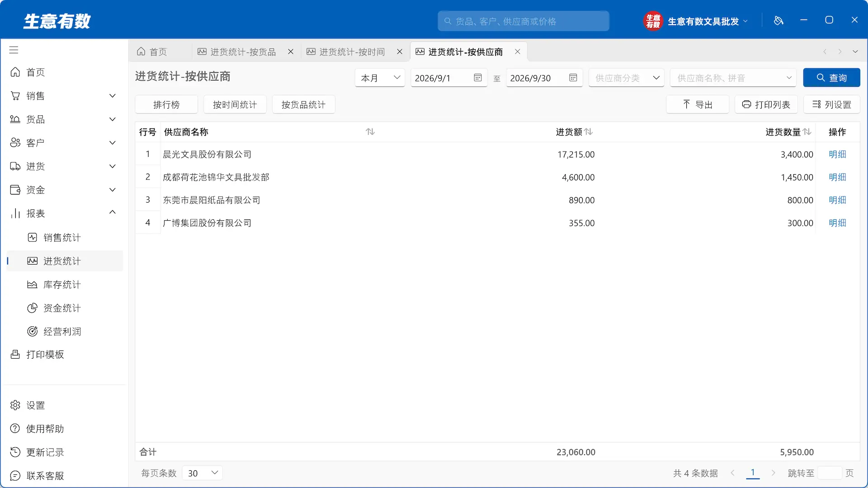Open the 每页条数 30 dropdown
The height and width of the screenshot is (488, 868).
[203, 473]
